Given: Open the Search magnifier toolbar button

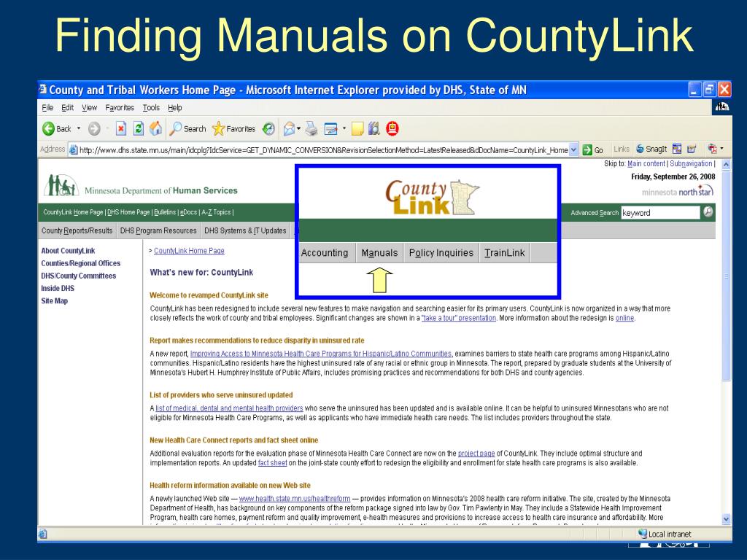Looking at the screenshot, I should (x=188, y=128).
